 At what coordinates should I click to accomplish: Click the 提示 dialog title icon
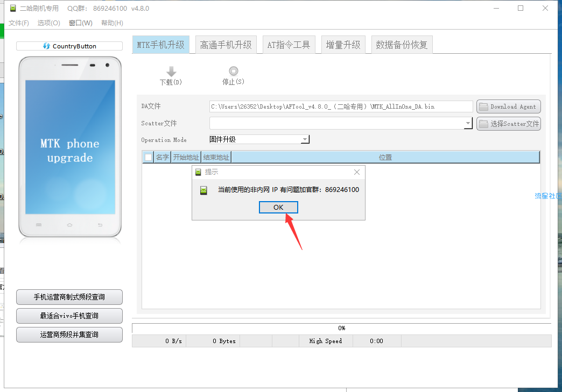click(x=198, y=172)
